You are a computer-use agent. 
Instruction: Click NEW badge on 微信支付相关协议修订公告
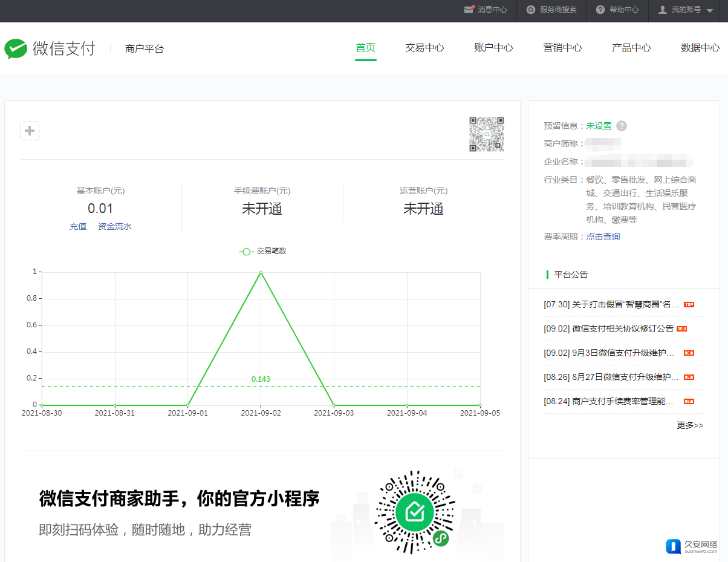[x=681, y=328]
